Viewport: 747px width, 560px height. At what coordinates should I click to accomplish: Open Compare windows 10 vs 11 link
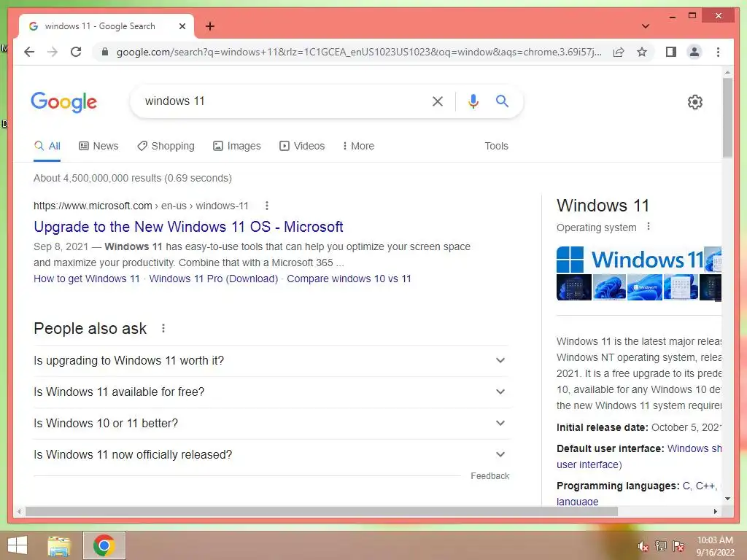coord(349,279)
